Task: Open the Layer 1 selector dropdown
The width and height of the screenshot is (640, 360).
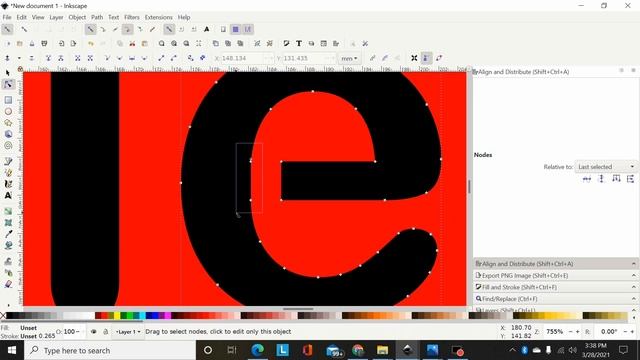Action: [128, 332]
